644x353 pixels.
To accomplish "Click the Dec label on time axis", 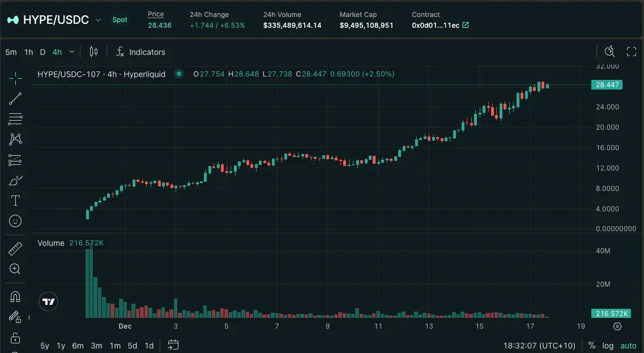I will coord(125,326).
